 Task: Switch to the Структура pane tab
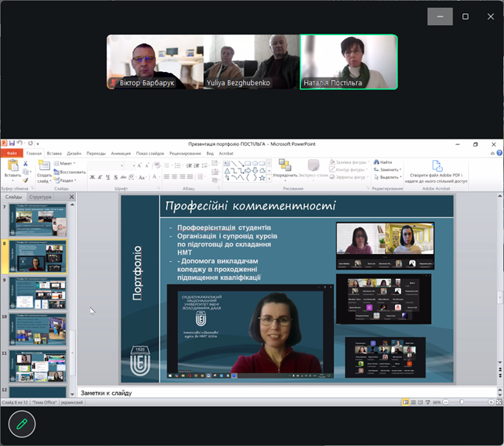(40, 197)
